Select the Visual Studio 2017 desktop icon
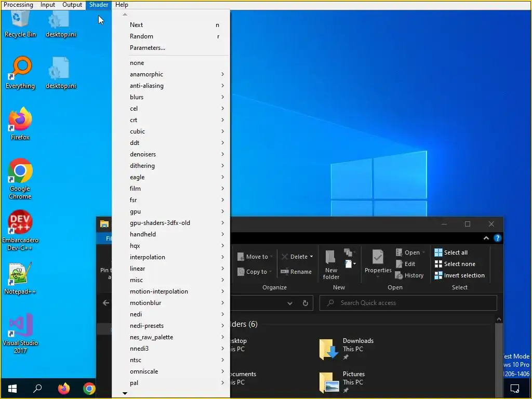Image resolution: width=532 pixels, height=399 pixels. pyautogui.click(x=20, y=333)
